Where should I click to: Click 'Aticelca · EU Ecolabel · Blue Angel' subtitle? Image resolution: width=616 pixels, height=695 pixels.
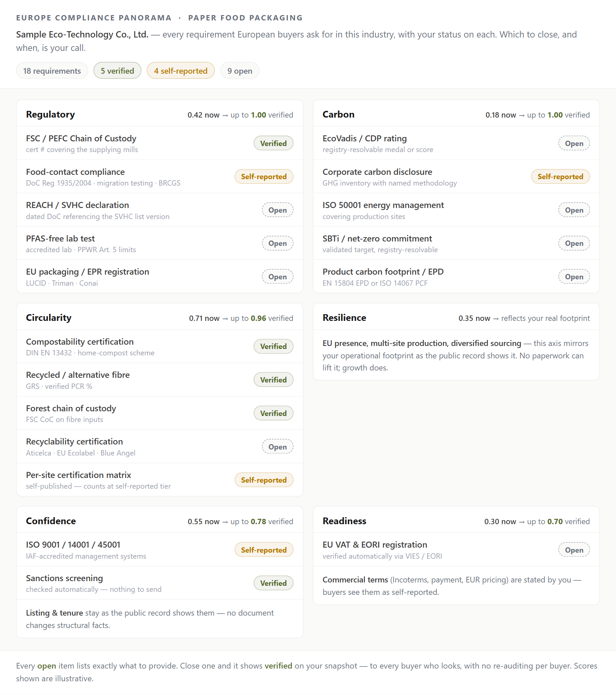pyautogui.click(x=81, y=453)
